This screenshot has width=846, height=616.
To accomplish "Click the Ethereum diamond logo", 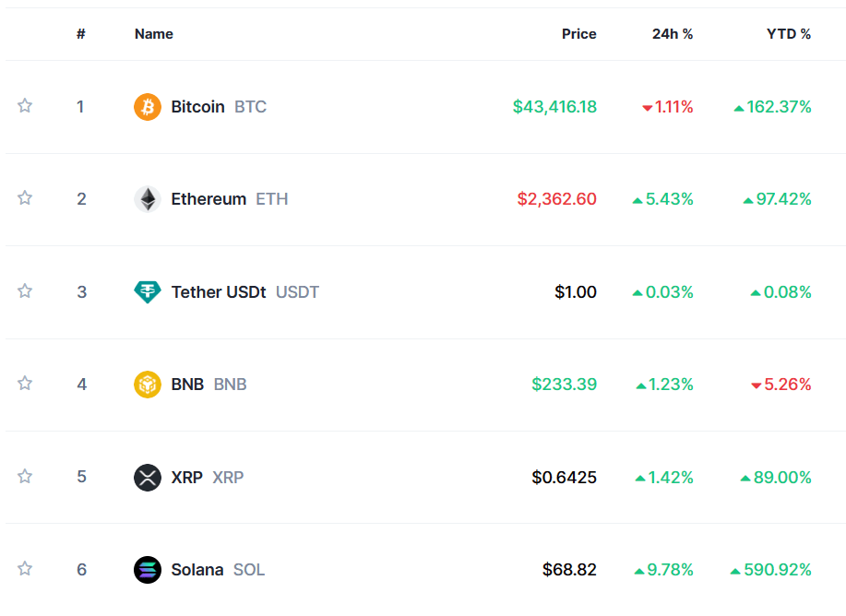I will tap(147, 198).
